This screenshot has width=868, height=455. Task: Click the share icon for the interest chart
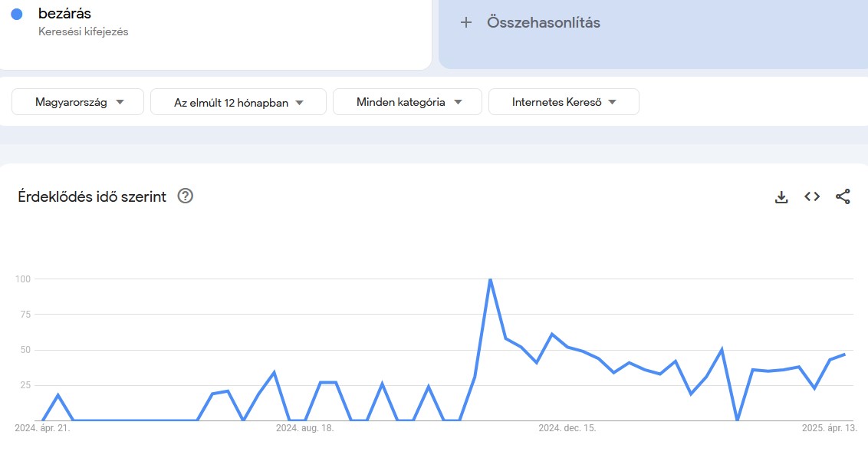tap(843, 196)
